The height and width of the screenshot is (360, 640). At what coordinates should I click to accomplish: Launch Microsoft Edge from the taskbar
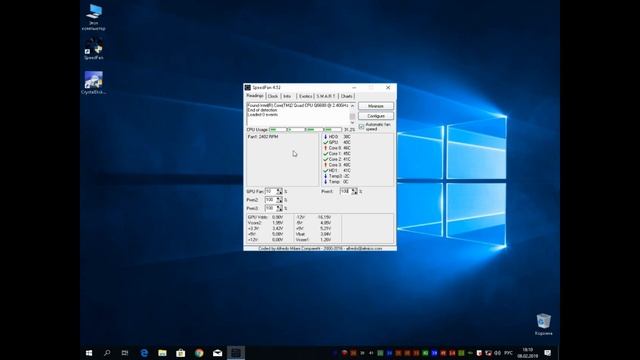[144, 353]
